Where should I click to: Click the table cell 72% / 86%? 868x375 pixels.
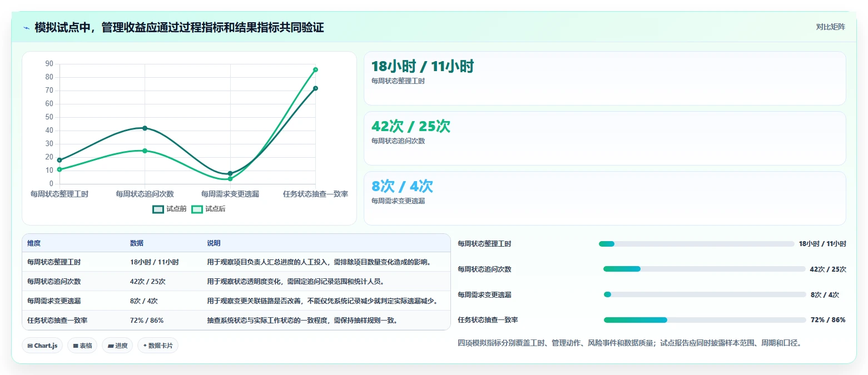[147, 321]
